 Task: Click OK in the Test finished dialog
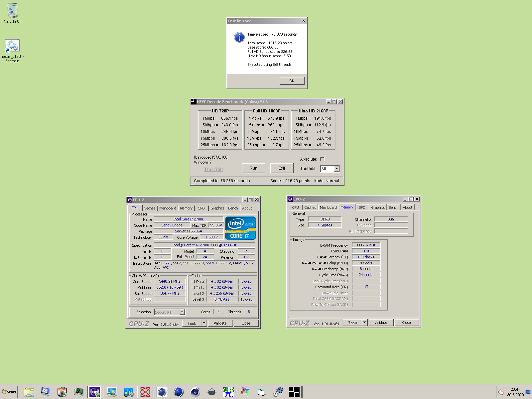292,81
